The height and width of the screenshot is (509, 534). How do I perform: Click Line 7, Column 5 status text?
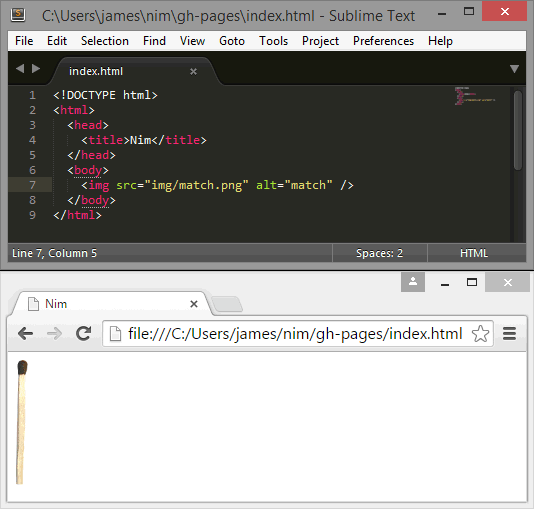coord(54,253)
